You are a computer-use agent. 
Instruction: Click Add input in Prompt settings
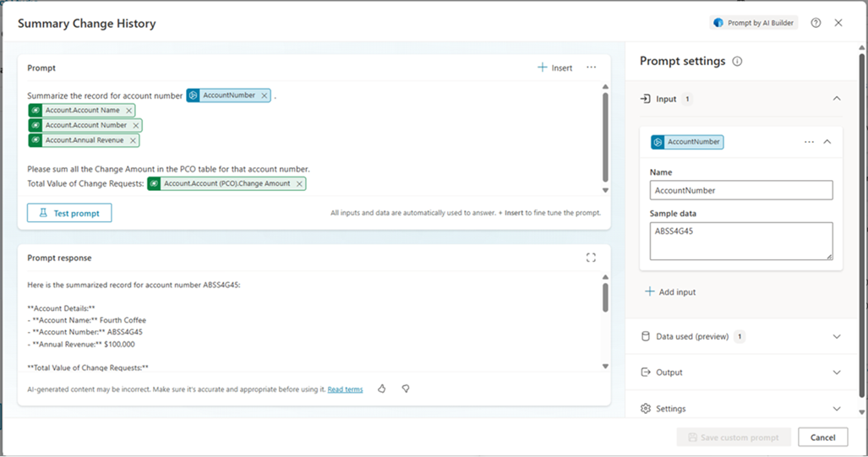pos(670,292)
